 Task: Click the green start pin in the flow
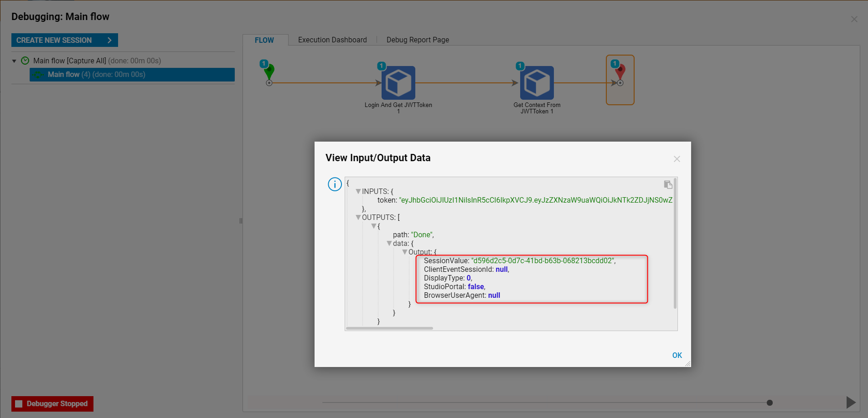pyautogui.click(x=269, y=72)
